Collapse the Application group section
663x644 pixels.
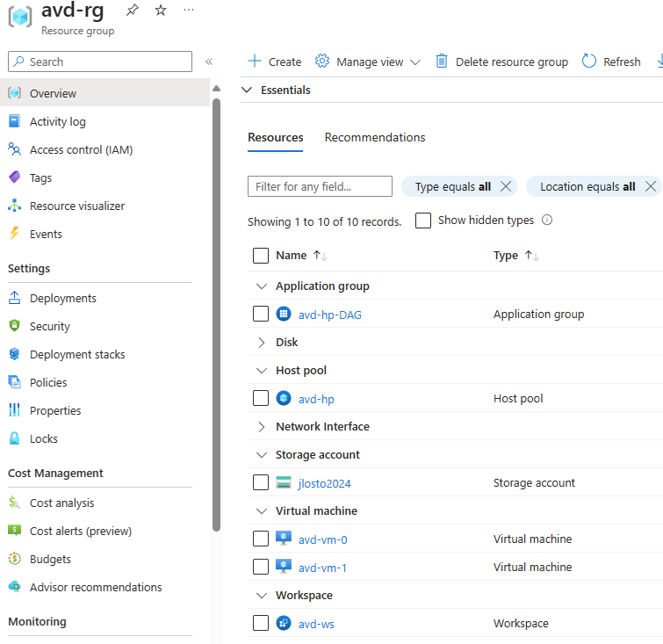click(x=262, y=286)
